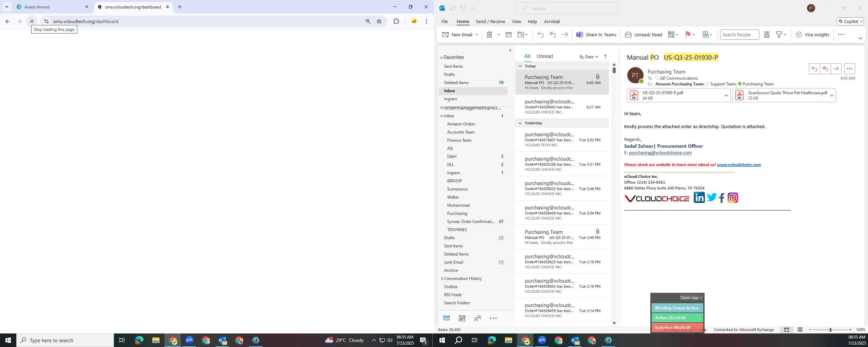The width and height of the screenshot is (868, 347).
Task: Click the LinkedIn icon in signature
Action: 699,198
